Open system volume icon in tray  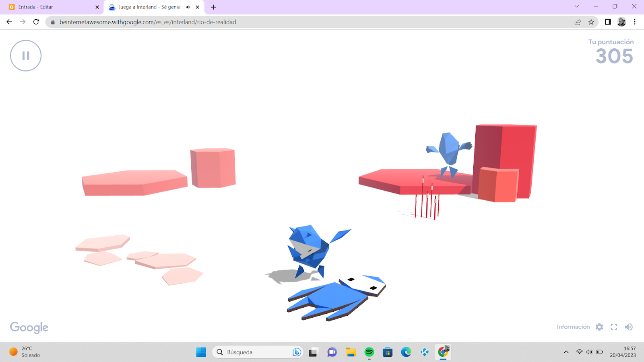pyautogui.click(x=589, y=352)
